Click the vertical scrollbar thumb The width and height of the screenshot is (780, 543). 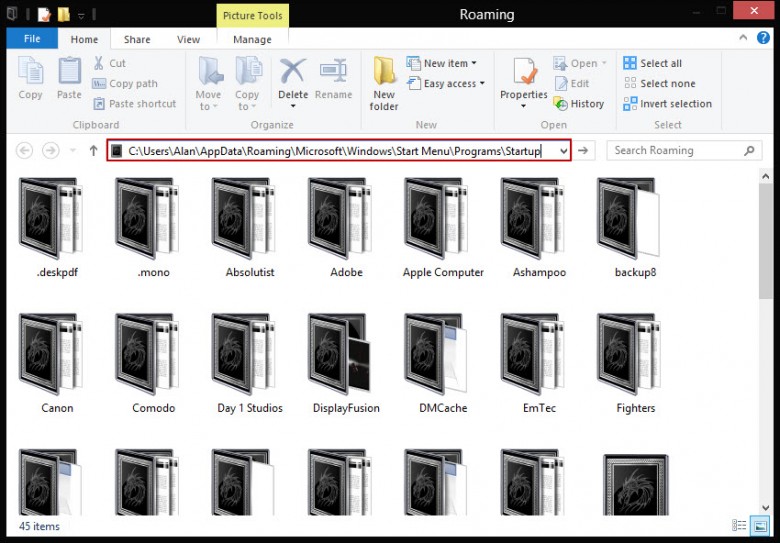(x=766, y=241)
